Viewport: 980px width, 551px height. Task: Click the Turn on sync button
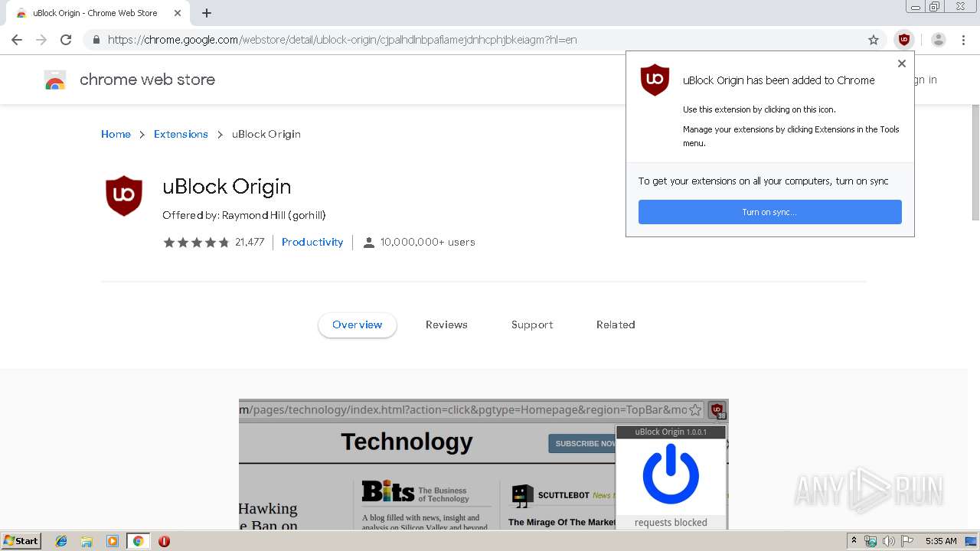(770, 212)
